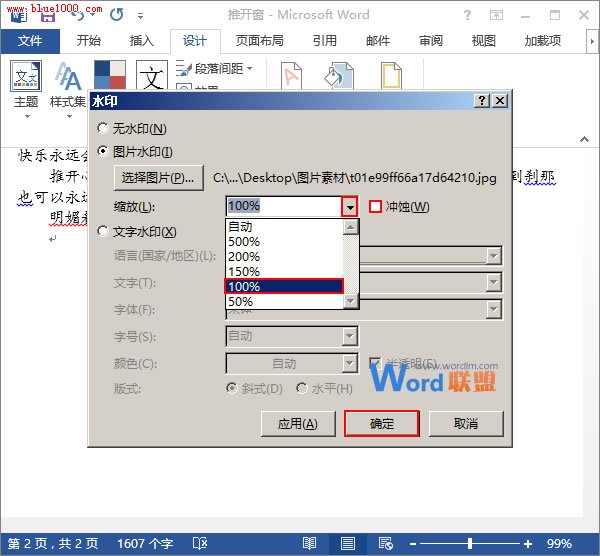Screen dimensions: 600x556
Task: Click the word count 1607 status
Action: pyautogui.click(x=145, y=543)
